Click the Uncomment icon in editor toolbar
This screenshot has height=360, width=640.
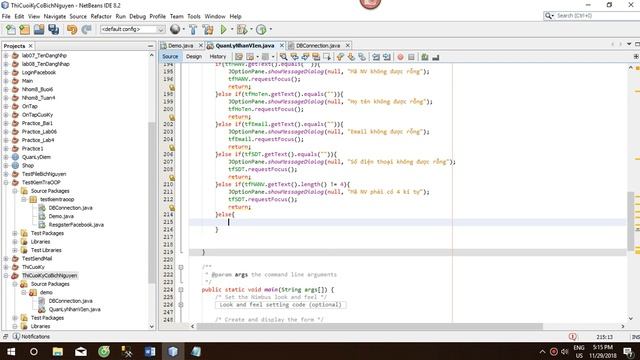point(436,57)
